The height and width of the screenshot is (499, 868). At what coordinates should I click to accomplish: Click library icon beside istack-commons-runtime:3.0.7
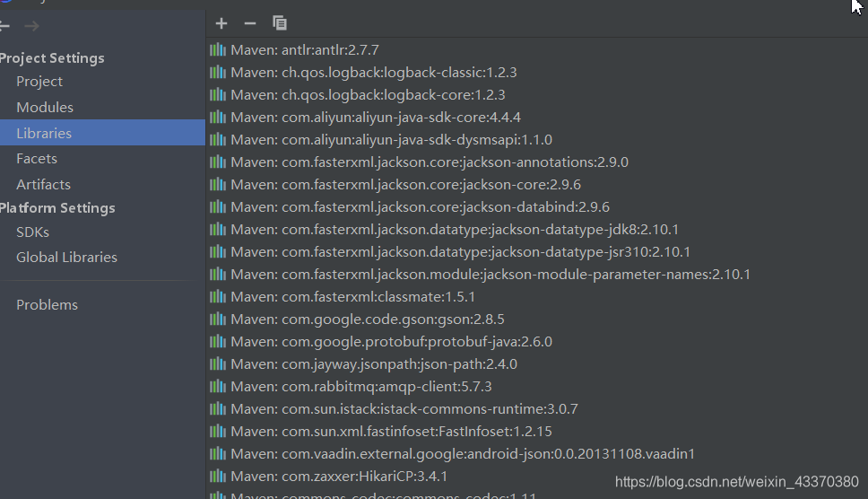click(218, 408)
